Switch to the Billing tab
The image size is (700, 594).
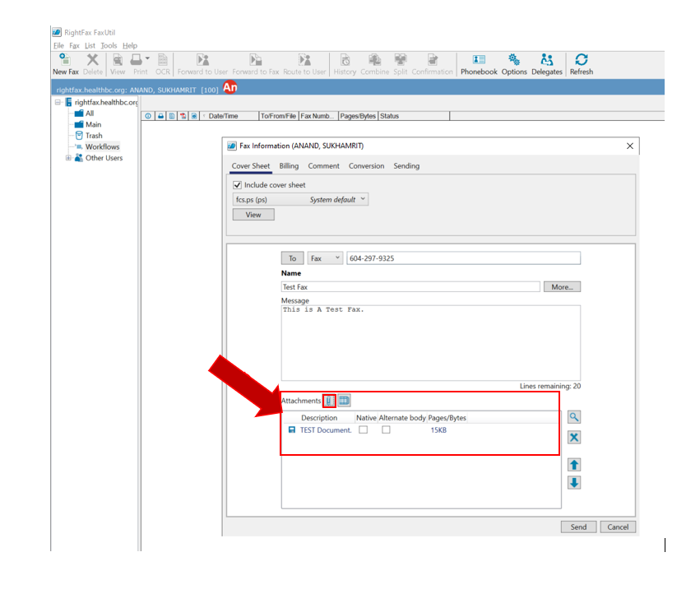click(288, 165)
